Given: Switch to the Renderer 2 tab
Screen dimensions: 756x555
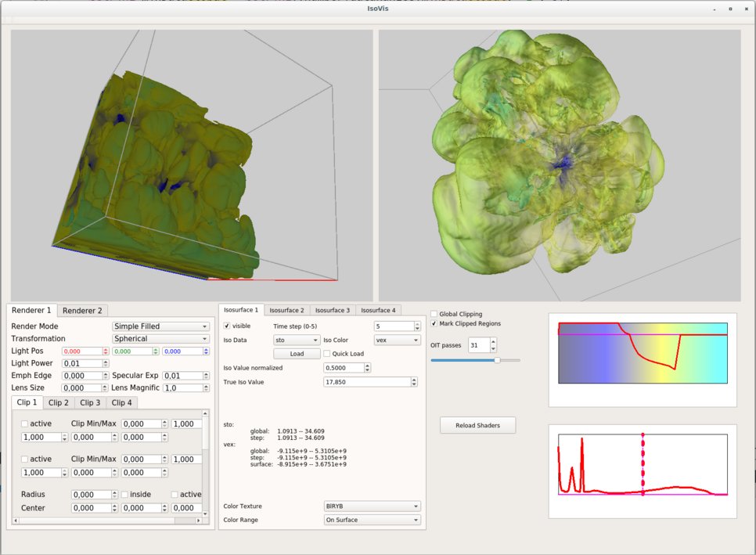Looking at the screenshot, I should coord(83,311).
